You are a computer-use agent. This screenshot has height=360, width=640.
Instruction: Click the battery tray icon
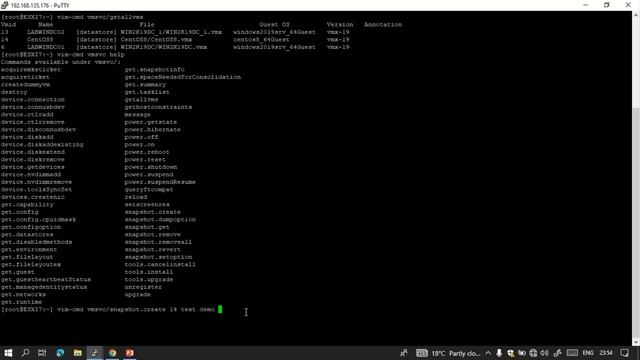click(x=522, y=353)
